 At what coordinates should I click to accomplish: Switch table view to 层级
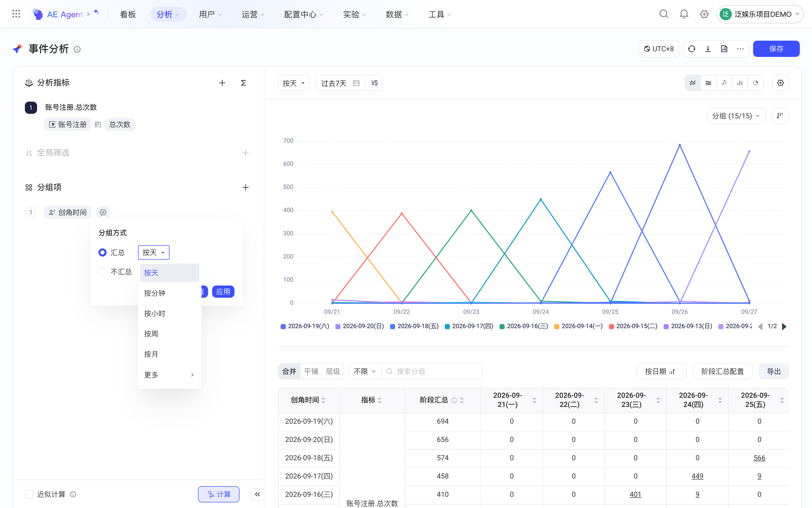click(x=333, y=372)
